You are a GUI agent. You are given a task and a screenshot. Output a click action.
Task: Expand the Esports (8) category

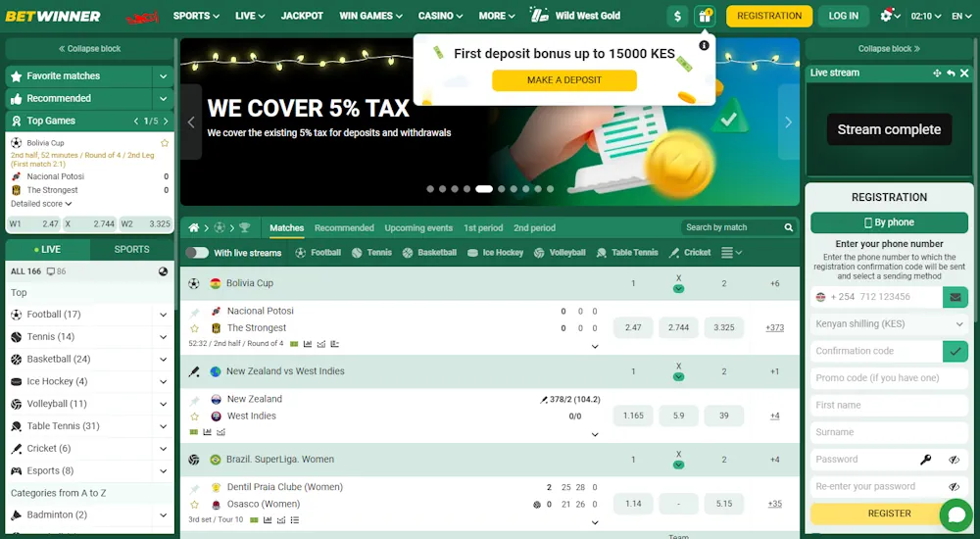[163, 471]
